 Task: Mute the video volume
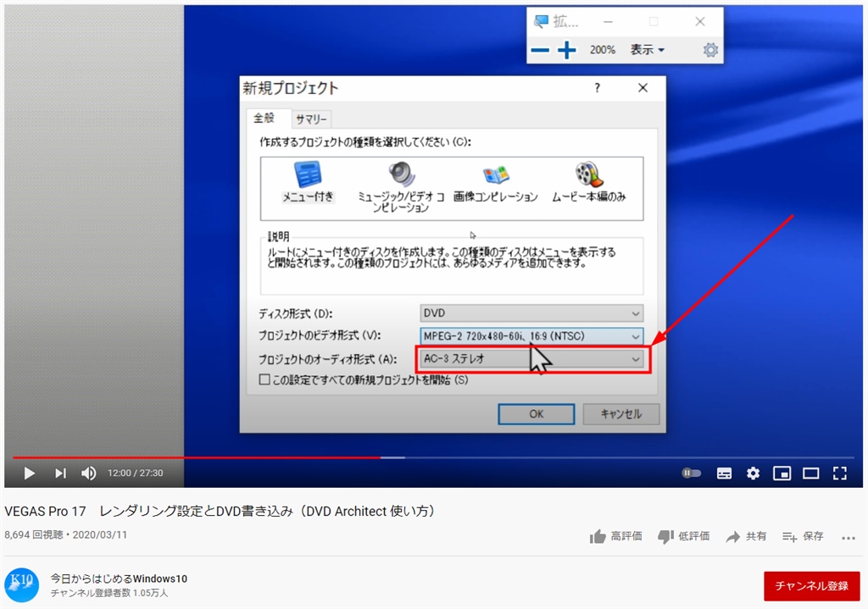88,473
